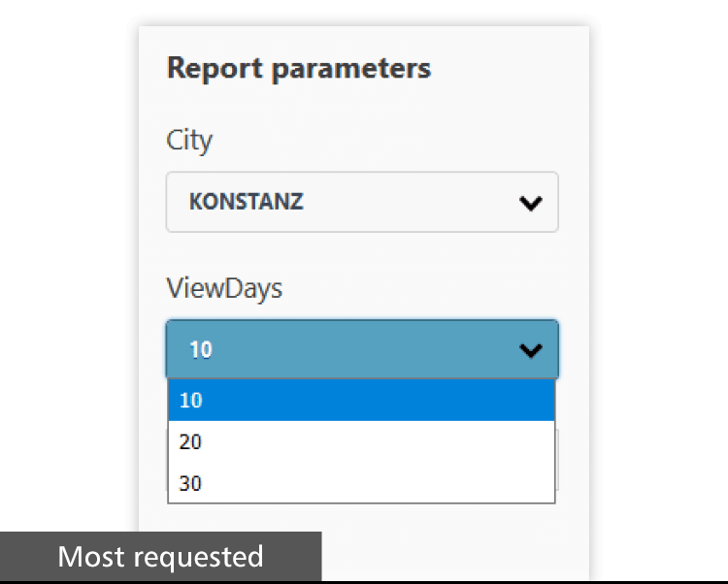Click the chevron arrow in the City box
Screen dimensions: 728x584
pos(531,203)
